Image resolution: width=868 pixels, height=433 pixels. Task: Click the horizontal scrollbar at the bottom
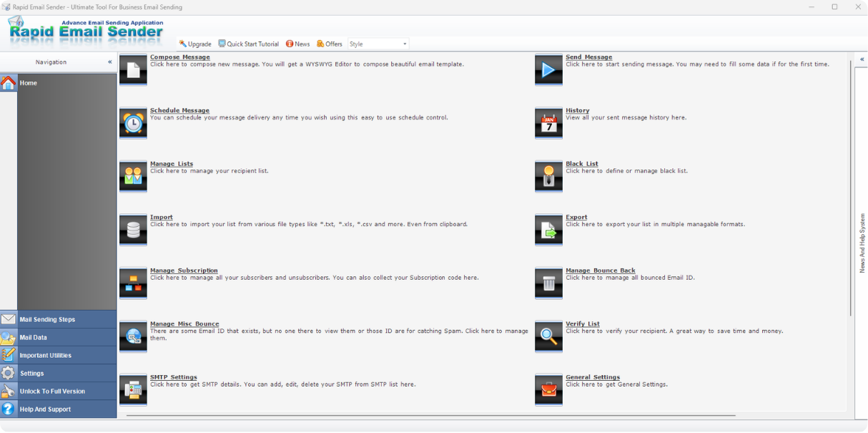431,415
